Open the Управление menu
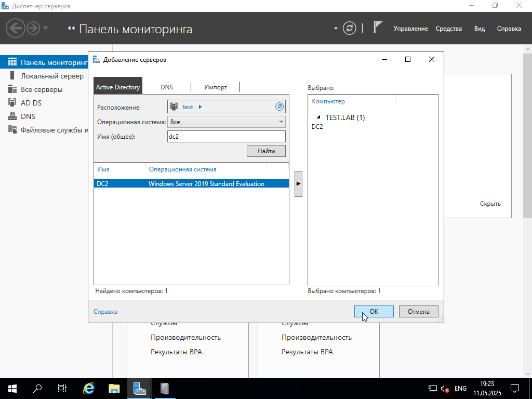Screen dimensions: 532x399 410,29
